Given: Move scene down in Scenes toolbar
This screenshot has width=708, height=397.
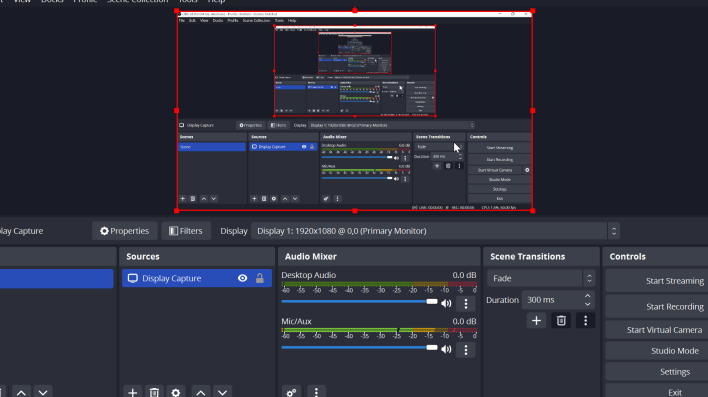Looking at the screenshot, I should click(x=43, y=392).
